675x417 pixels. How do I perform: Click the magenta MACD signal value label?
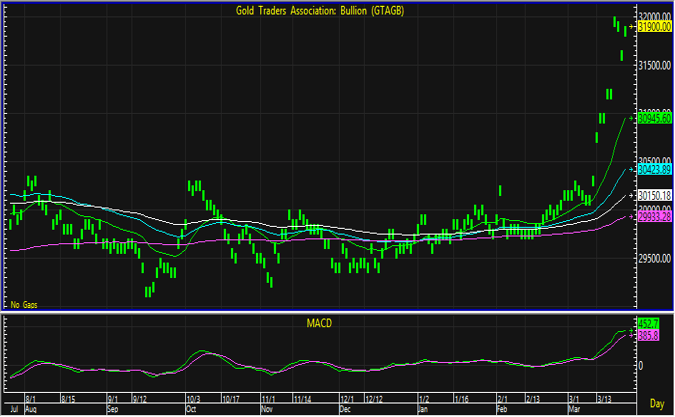[x=649, y=335]
